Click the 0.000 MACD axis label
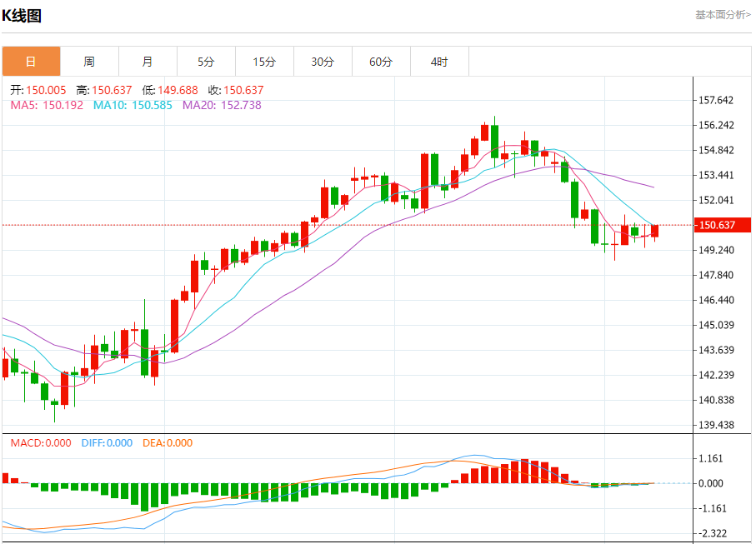 tap(711, 483)
